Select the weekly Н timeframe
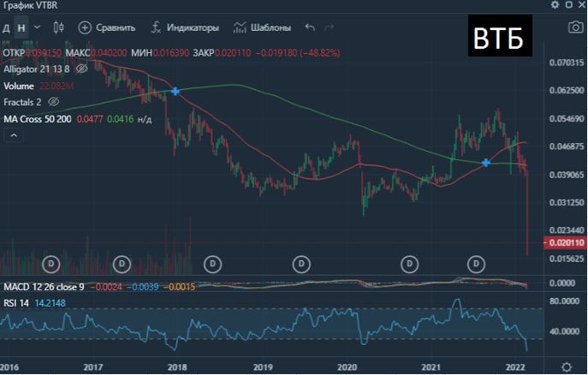Screen dimensions: 588x375 (21, 27)
